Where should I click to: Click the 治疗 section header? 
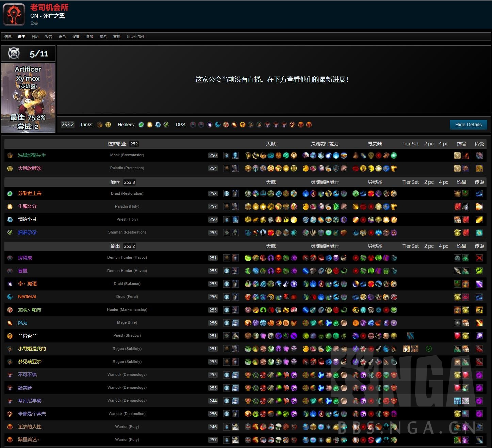(115, 182)
